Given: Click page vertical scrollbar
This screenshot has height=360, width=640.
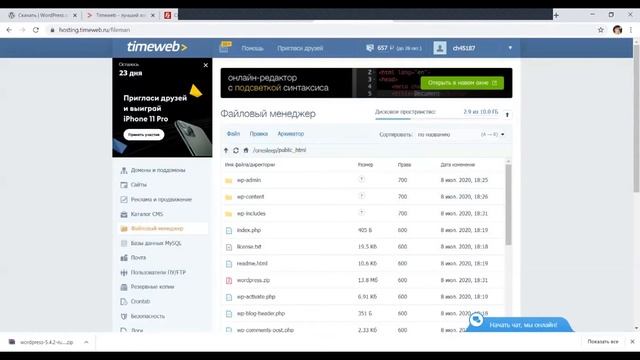Looking at the screenshot, I should (x=636, y=118).
